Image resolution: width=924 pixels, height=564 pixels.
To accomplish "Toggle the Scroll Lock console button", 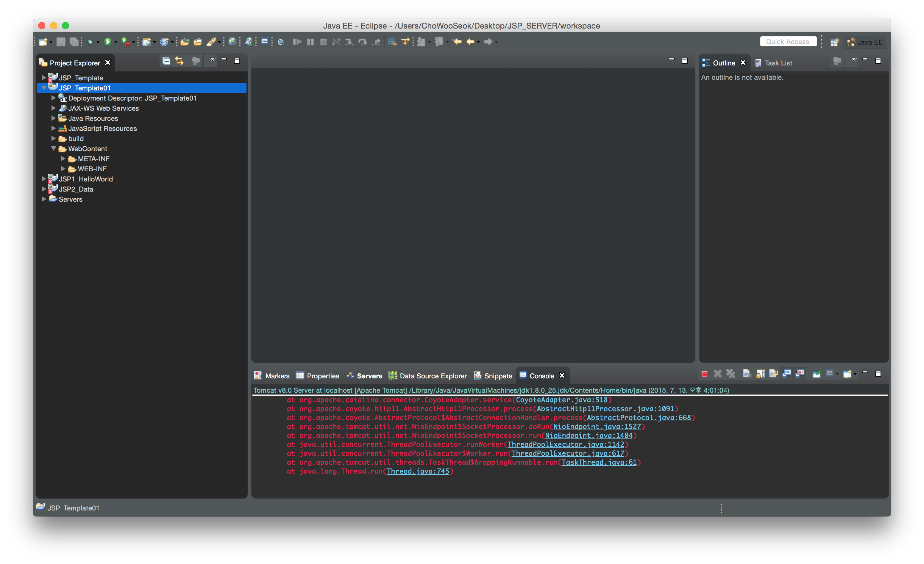I will point(760,374).
